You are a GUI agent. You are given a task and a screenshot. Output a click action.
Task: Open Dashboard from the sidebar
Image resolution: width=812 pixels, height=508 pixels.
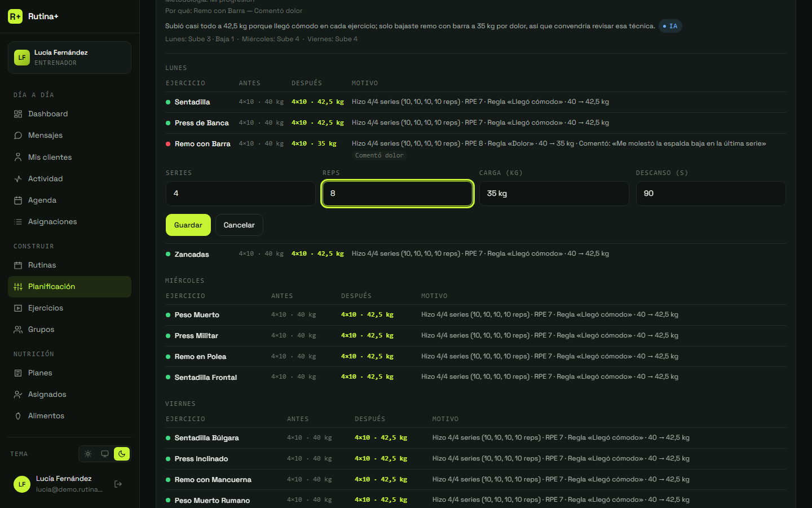pos(69,114)
